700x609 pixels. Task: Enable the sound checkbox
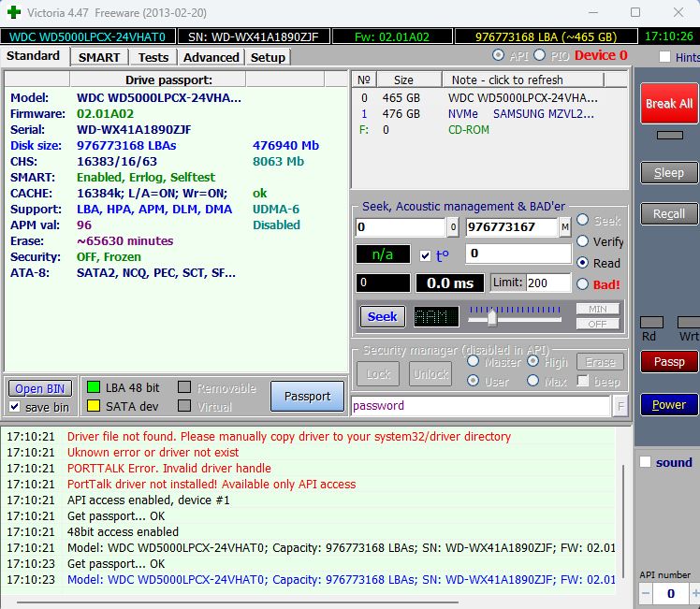click(x=645, y=462)
